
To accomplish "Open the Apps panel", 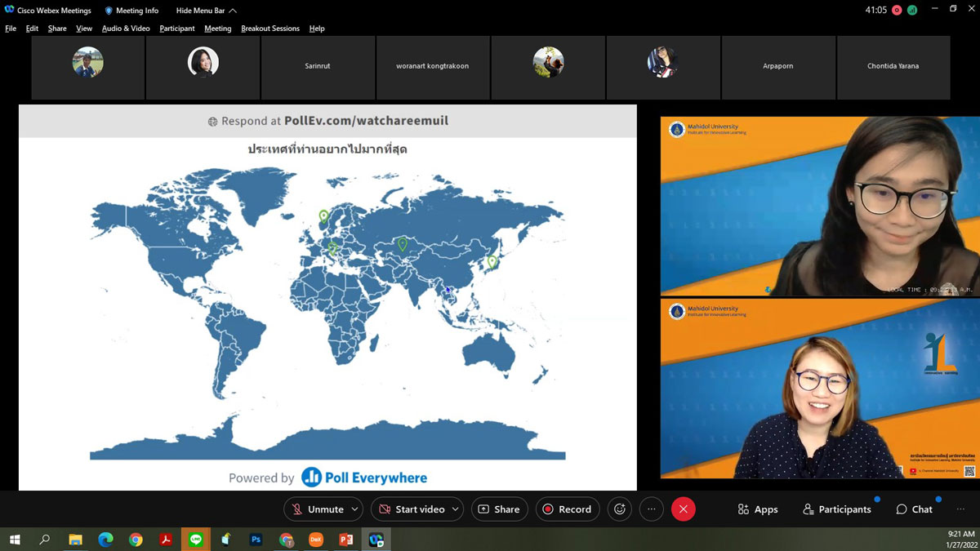I will click(757, 509).
